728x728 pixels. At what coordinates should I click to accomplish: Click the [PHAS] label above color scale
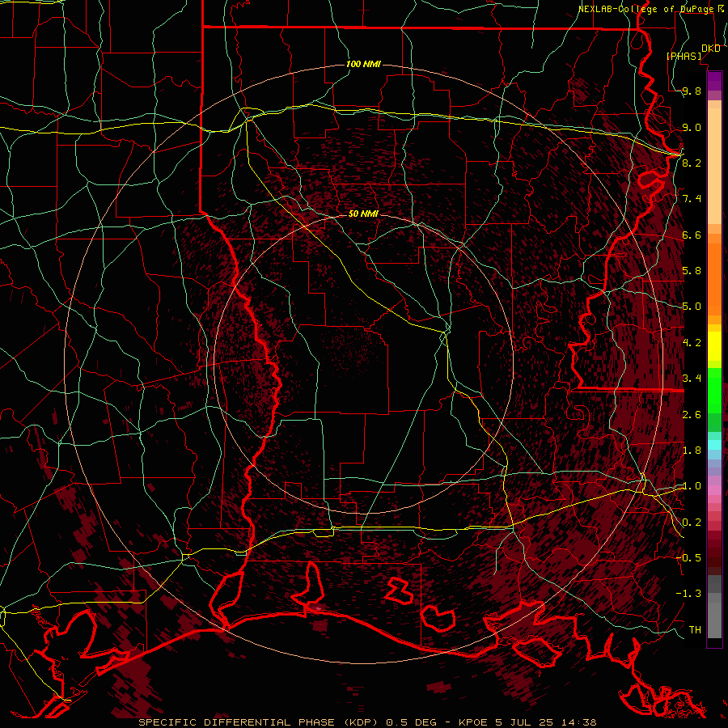[x=684, y=56]
